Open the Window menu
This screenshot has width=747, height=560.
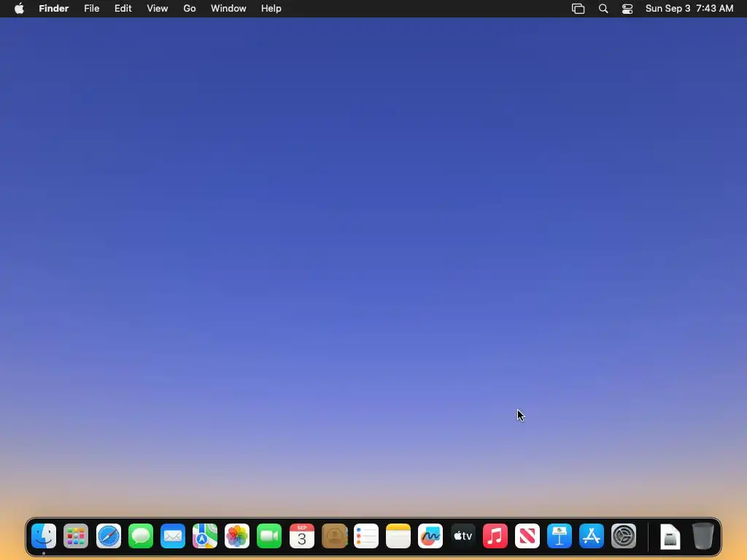pyautogui.click(x=228, y=8)
